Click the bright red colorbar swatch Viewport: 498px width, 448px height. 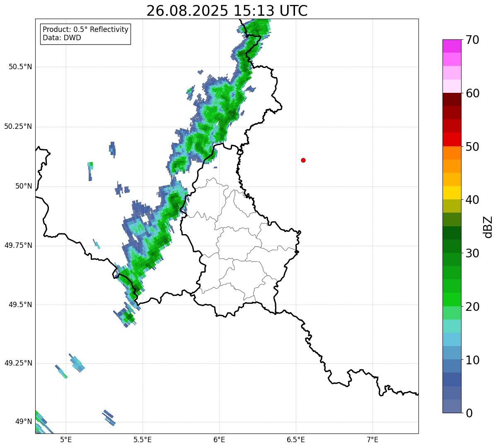click(452, 139)
